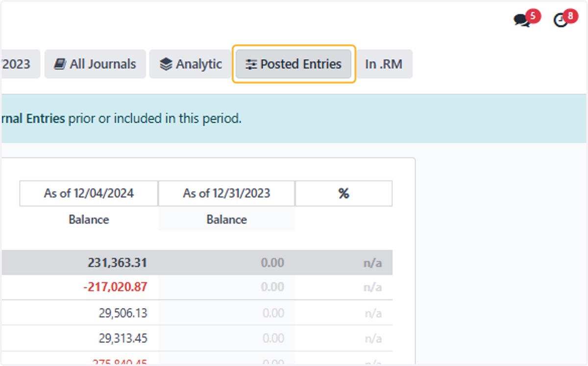Open the In .RM rounding dropdown

pos(384,64)
